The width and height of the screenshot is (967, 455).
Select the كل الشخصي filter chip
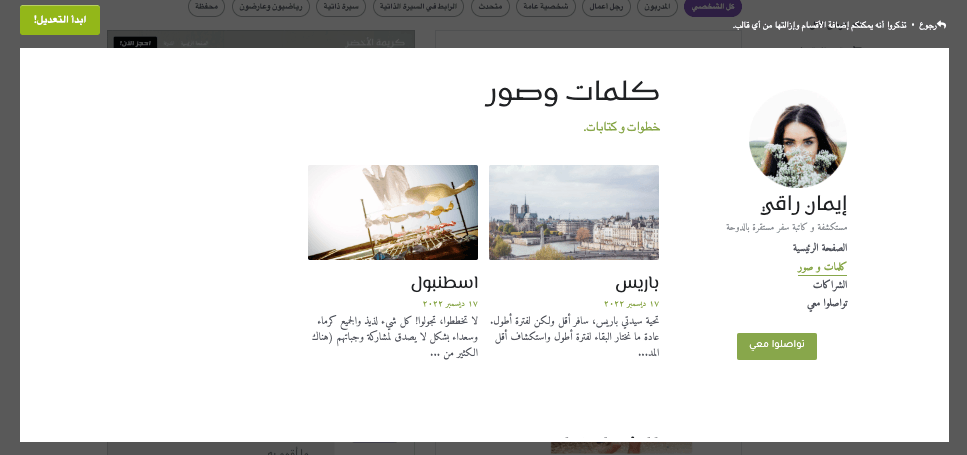click(713, 7)
